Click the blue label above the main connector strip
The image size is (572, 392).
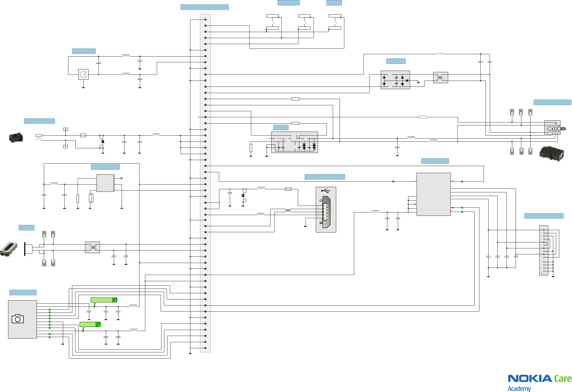[204, 7]
